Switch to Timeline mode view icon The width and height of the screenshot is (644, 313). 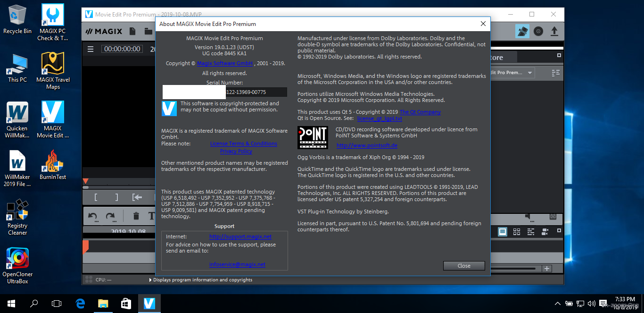point(531,232)
